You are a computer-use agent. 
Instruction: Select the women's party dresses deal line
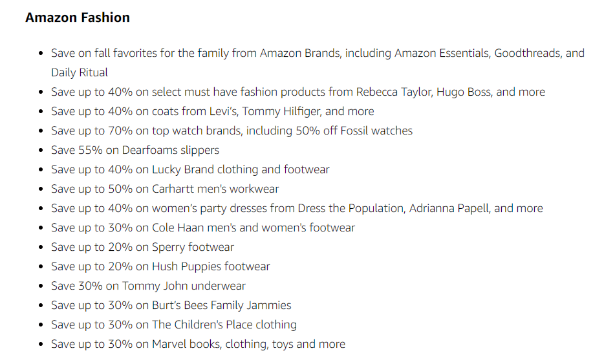click(297, 208)
